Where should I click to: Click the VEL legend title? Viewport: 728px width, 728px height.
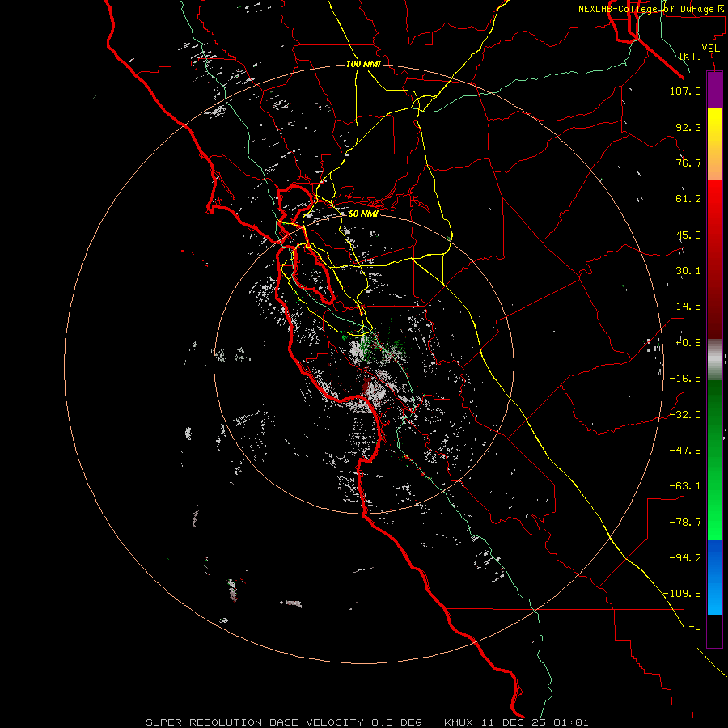(x=710, y=49)
